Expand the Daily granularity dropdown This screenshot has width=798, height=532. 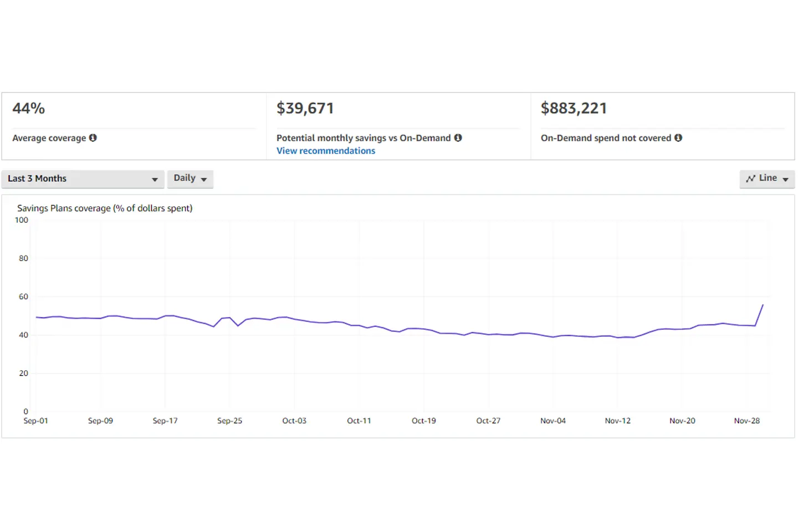tap(190, 178)
